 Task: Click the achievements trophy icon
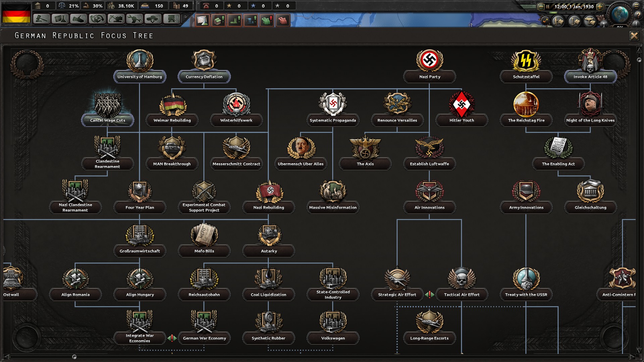603,23
